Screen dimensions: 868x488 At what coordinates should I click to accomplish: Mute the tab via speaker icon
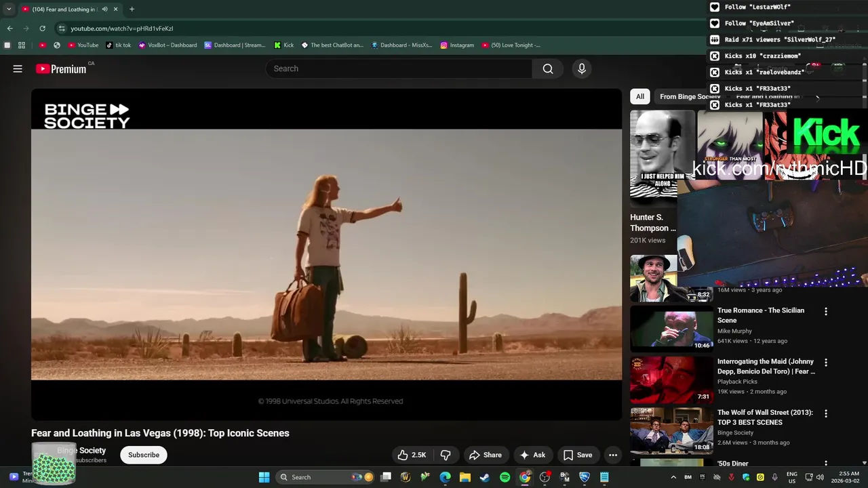(x=104, y=9)
